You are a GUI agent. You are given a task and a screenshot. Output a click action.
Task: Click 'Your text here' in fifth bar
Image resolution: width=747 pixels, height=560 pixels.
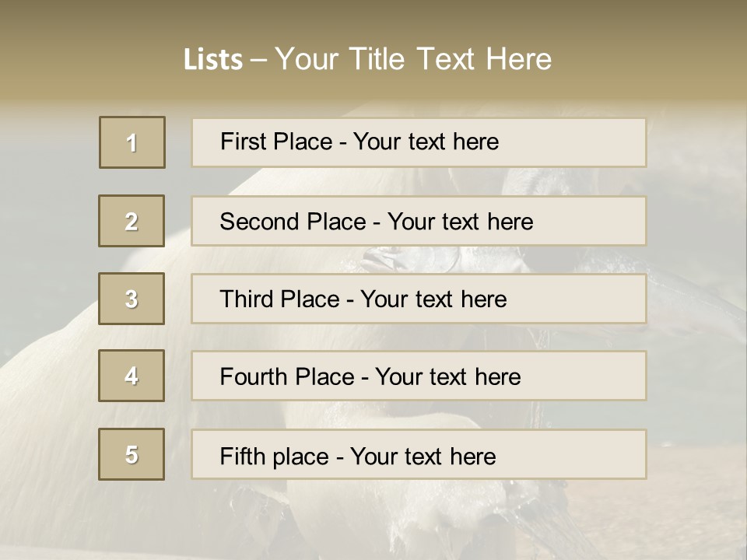coord(423,457)
